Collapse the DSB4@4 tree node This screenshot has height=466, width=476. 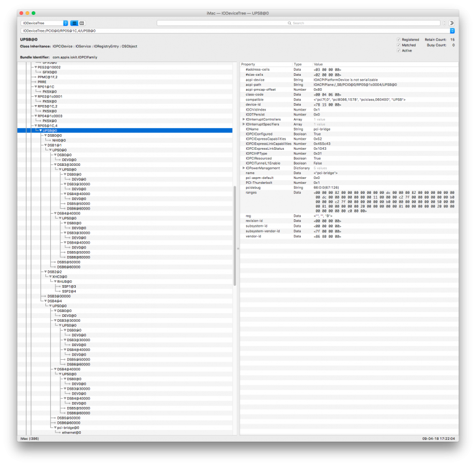[45, 301]
